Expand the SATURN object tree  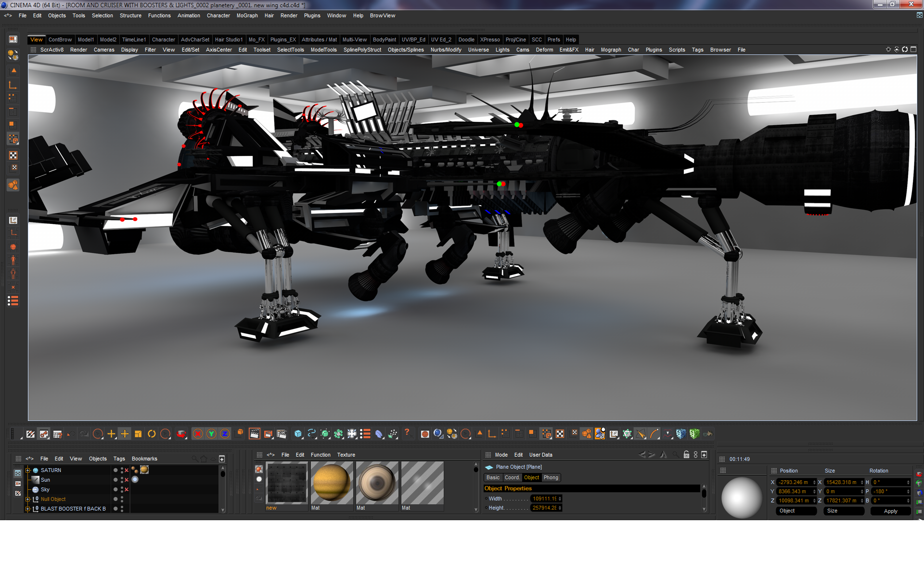click(x=27, y=470)
